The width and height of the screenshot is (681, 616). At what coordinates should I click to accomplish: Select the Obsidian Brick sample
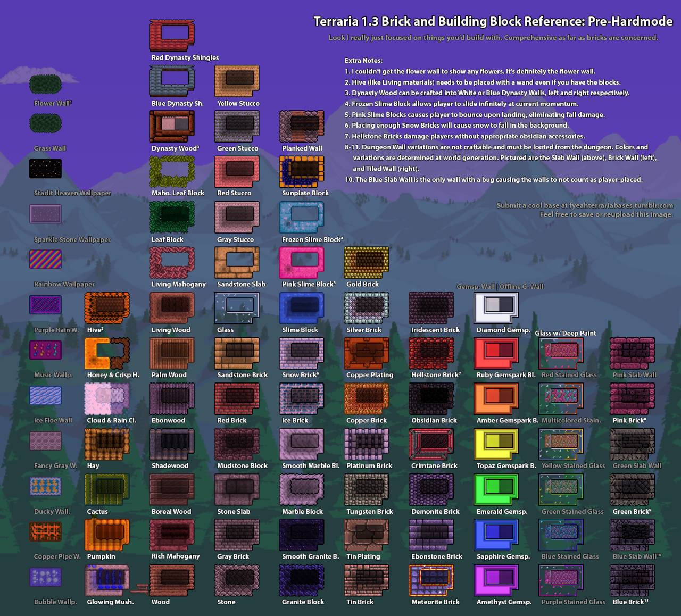(x=431, y=398)
